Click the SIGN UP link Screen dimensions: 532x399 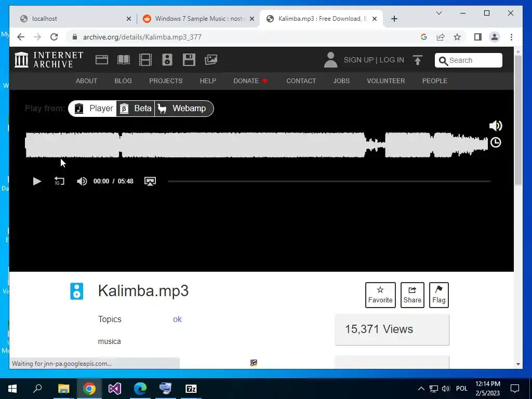(358, 60)
